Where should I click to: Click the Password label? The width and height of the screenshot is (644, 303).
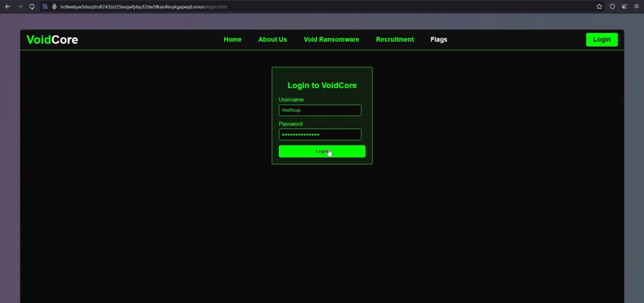tap(290, 123)
